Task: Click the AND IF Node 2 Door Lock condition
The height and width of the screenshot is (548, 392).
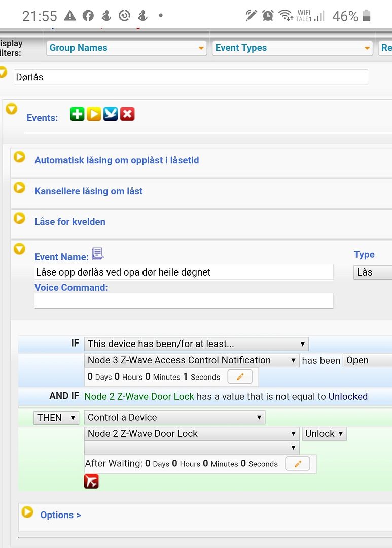Action: [226, 396]
